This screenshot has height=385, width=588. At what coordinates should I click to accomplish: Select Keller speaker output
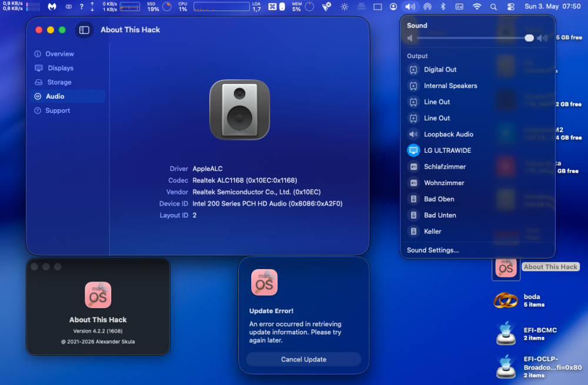(477, 232)
